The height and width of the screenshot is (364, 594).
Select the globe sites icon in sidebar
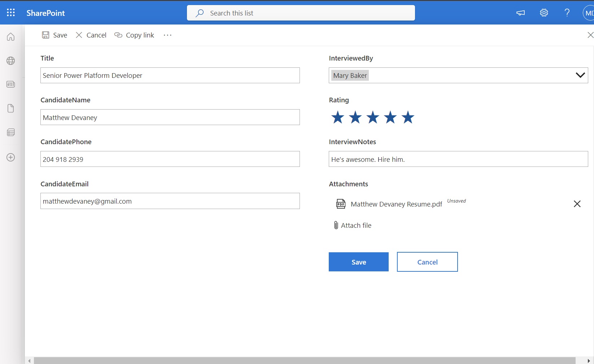(x=10, y=61)
